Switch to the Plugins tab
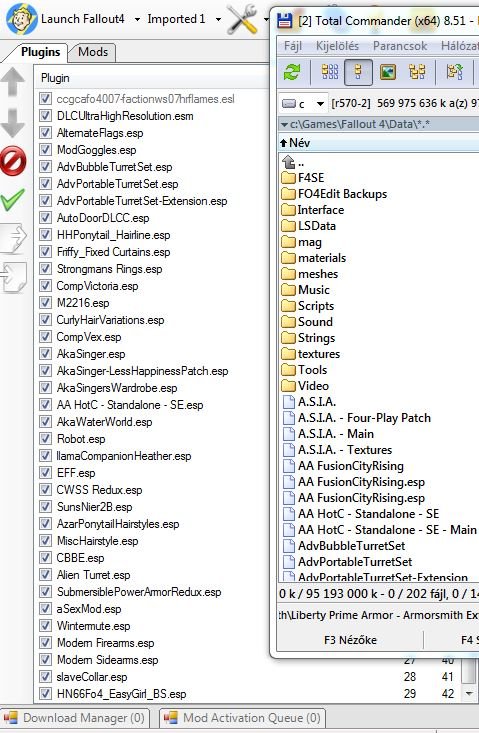 click(x=40, y=52)
